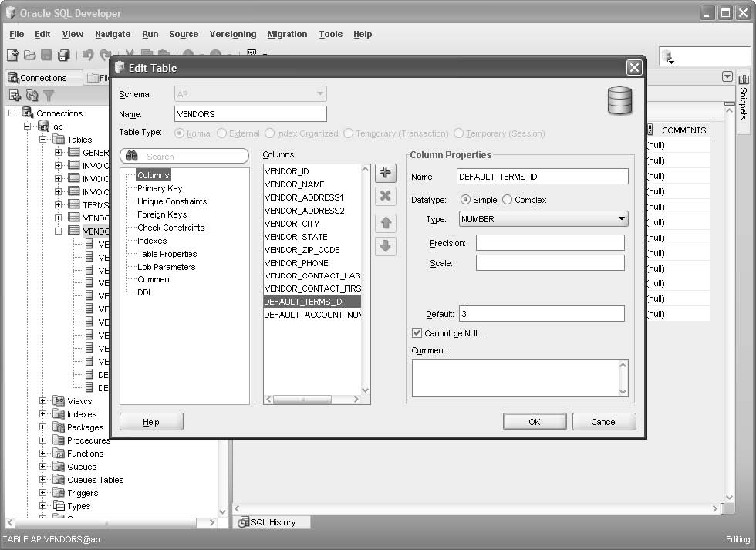
Task: Expand the GENER table node
Action: (x=59, y=152)
